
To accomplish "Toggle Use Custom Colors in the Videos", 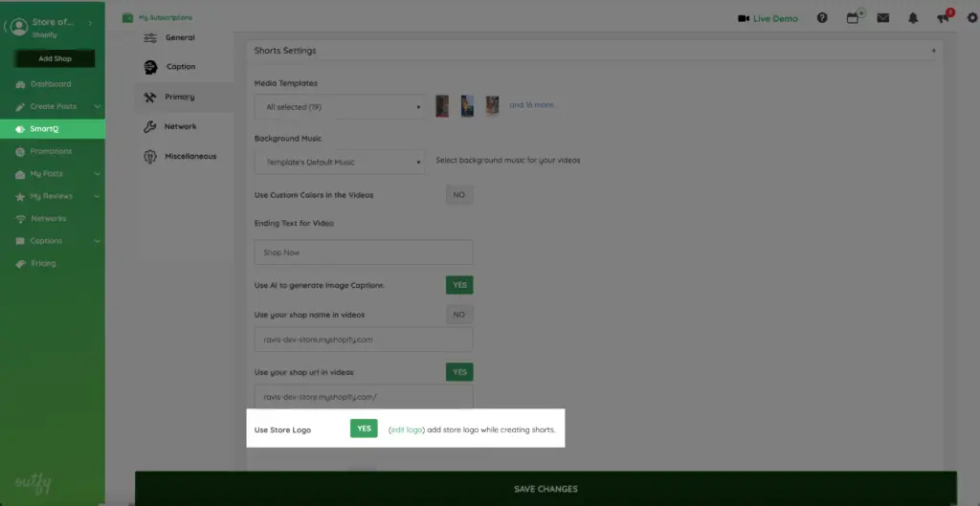I will (458, 195).
